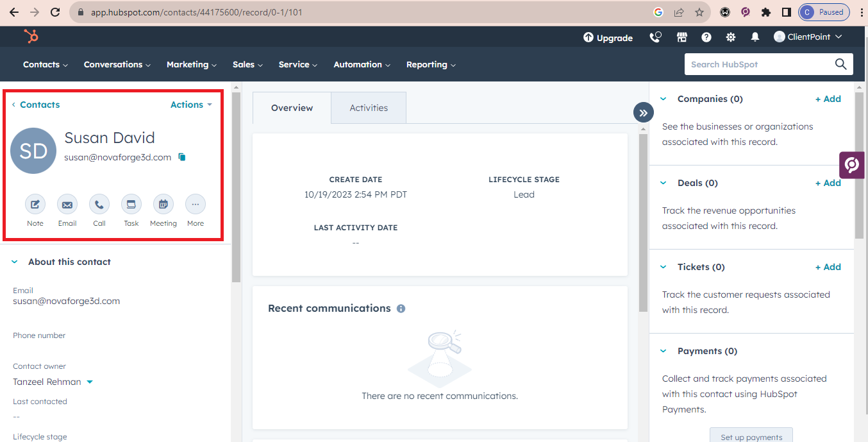868x442 pixels.
Task: Open the Conversations navigation menu
Action: click(x=117, y=64)
